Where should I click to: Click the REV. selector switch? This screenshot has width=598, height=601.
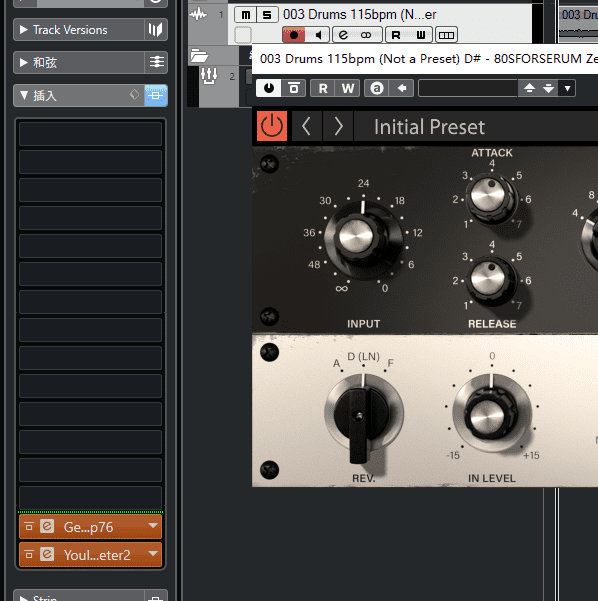[x=362, y=416]
